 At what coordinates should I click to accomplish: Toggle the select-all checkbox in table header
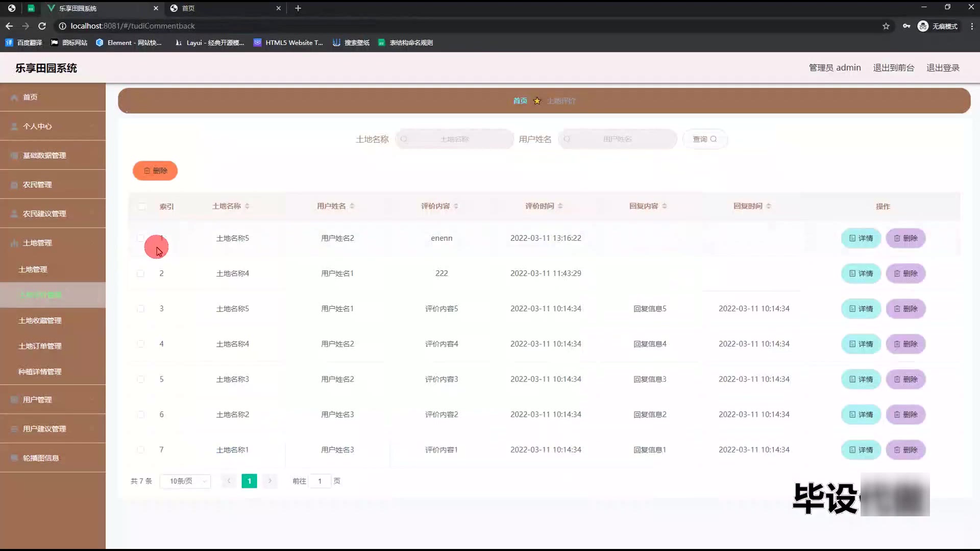(x=142, y=206)
